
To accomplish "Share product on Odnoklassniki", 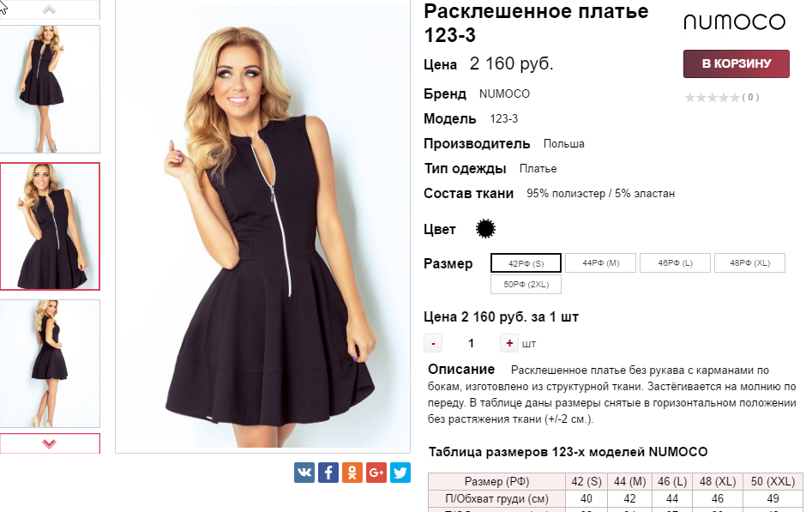I will coord(352,473).
